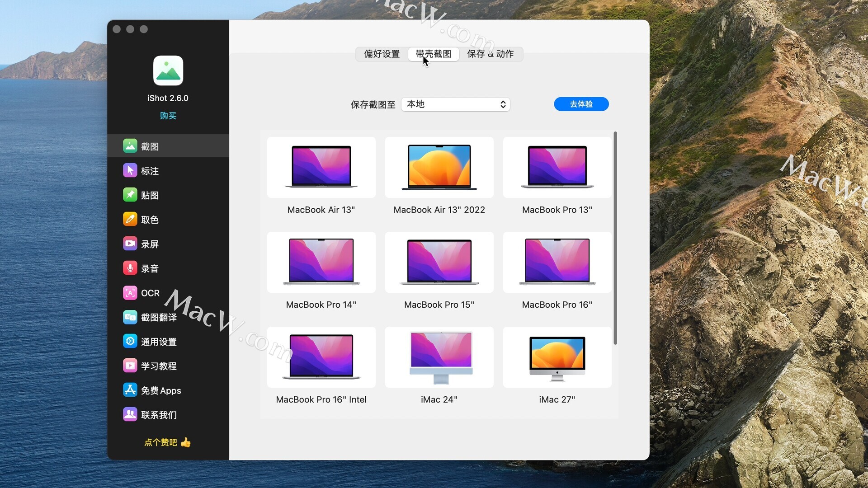Image resolution: width=868 pixels, height=488 pixels.
Task: Click the iMac 27" caption text
Action: tap(557, 399)
